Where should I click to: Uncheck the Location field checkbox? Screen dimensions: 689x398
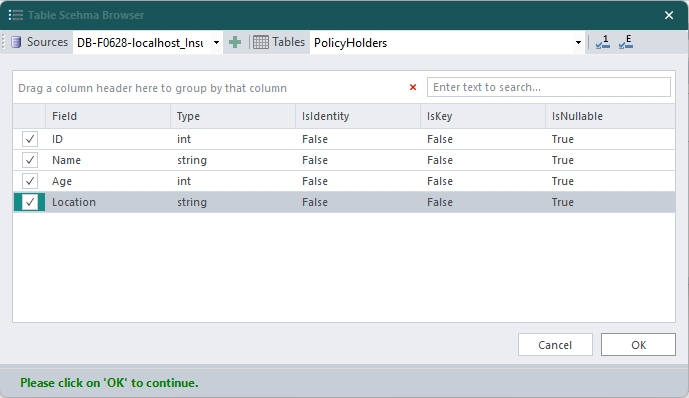click(30, 202)
